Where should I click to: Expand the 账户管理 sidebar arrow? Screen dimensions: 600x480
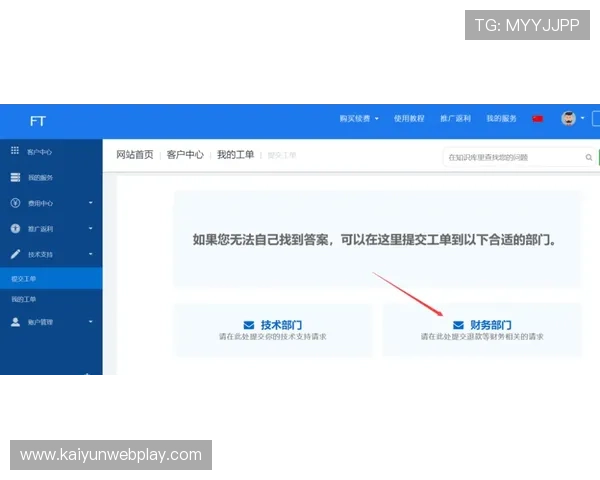pos(91,322)
